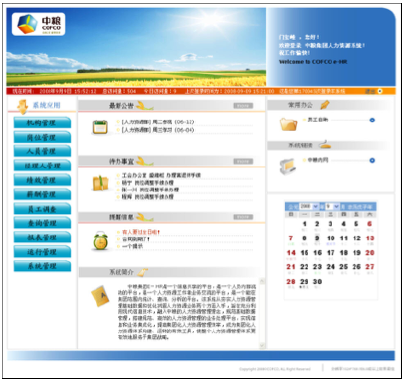Open 绩效管理 sidebar menu item

42,180
